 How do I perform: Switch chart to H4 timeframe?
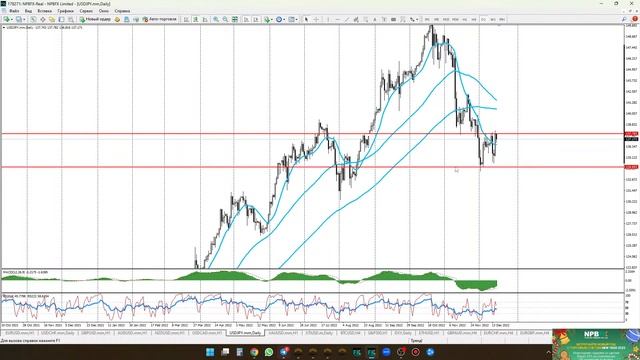pos(473,19)
